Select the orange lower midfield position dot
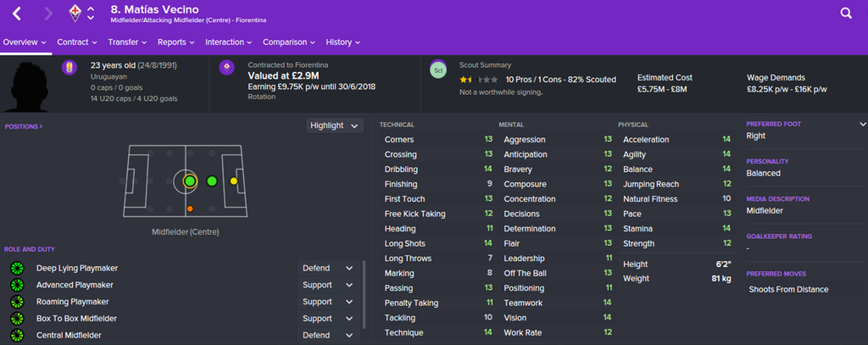Viewport: 868px width, 345px height. (x=190, y=209)
